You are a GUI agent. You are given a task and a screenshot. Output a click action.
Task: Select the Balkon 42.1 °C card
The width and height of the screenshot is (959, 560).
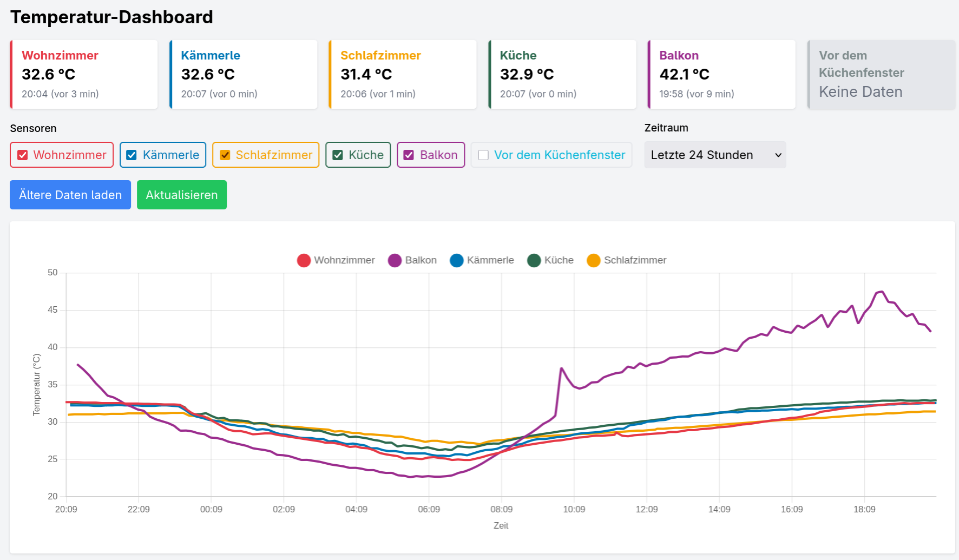click(721, 74)
